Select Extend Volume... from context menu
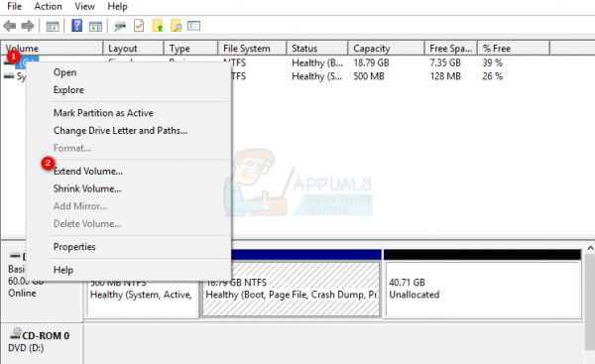Screen dimensions: 595x364 tap(88, 172)
